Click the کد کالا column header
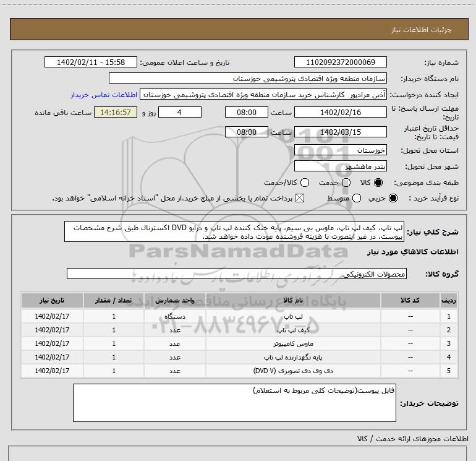 410,300
